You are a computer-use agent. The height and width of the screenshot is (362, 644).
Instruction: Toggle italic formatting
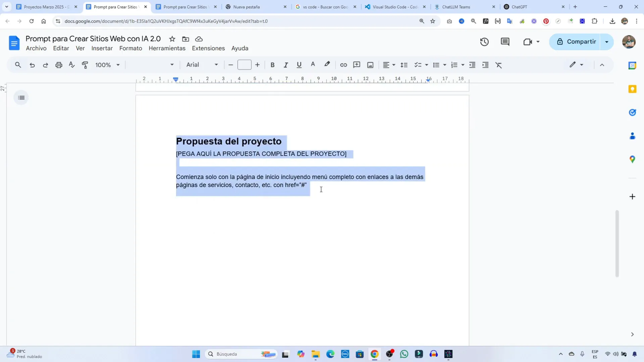pyautogui.click(x=286, y=65)
